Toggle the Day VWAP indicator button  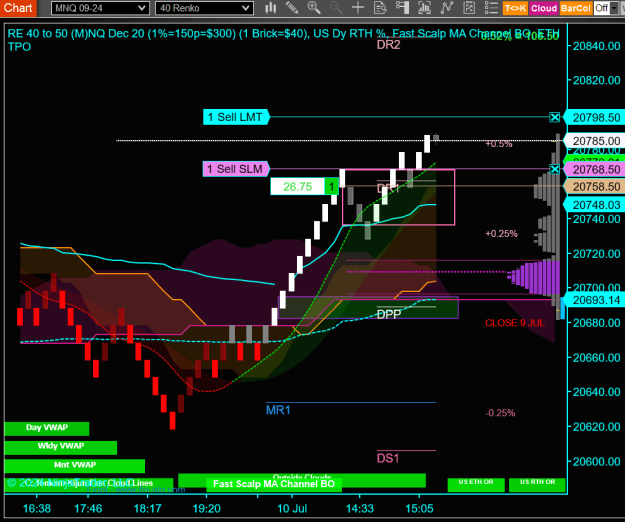(47, 428)
